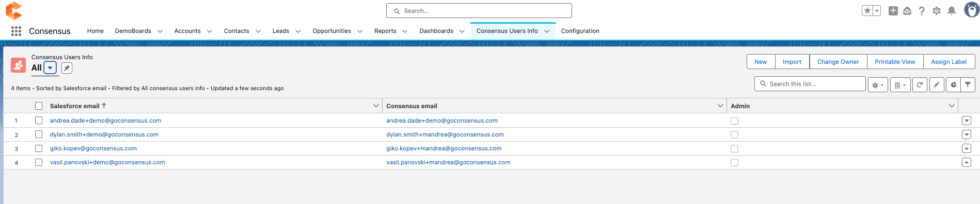Show the Charts panel icon
The height and width of the screenshot is (204, 980).
pos(953,84)
